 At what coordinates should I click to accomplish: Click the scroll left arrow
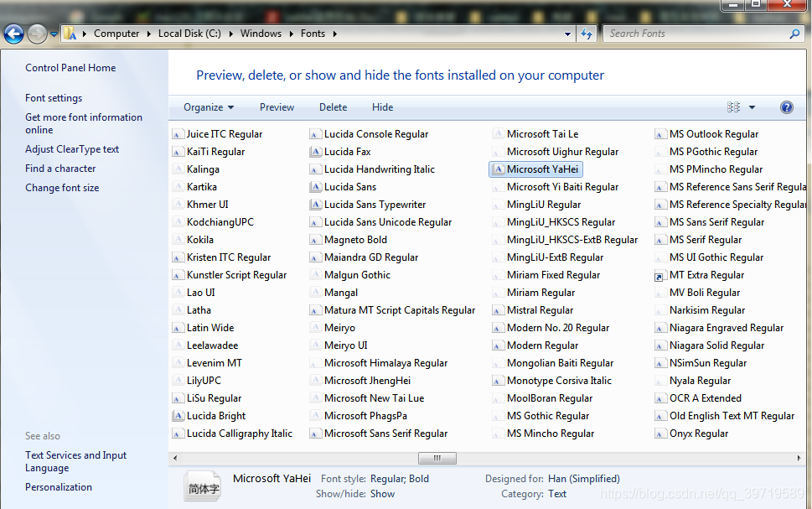(175, 458)
